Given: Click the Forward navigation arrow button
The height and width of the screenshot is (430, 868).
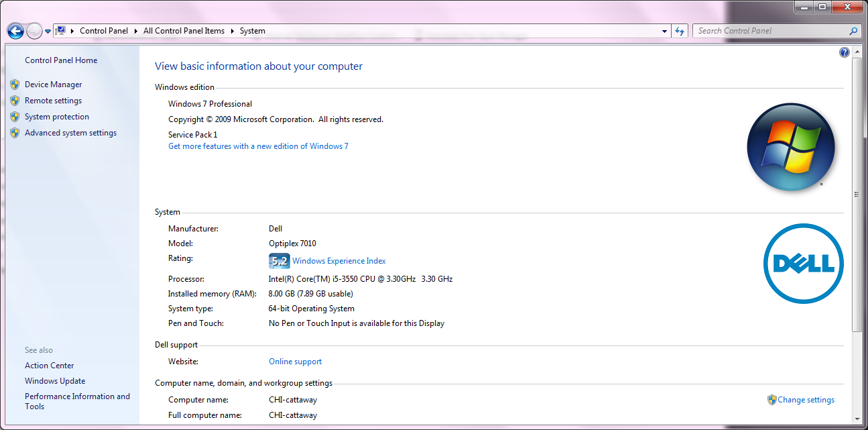Looking at the screenshot, I should click(x=34, y=31).
